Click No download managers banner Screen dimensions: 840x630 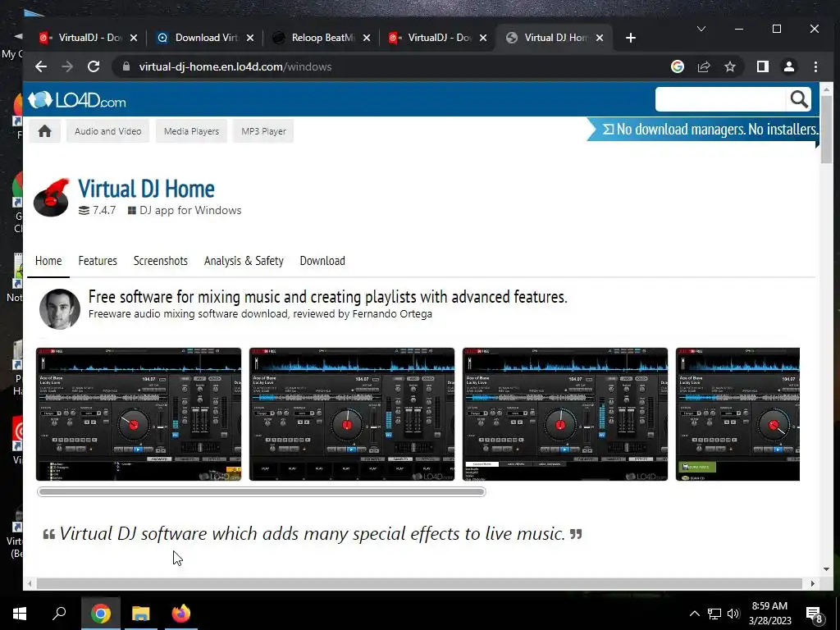[x=703, y=129]
